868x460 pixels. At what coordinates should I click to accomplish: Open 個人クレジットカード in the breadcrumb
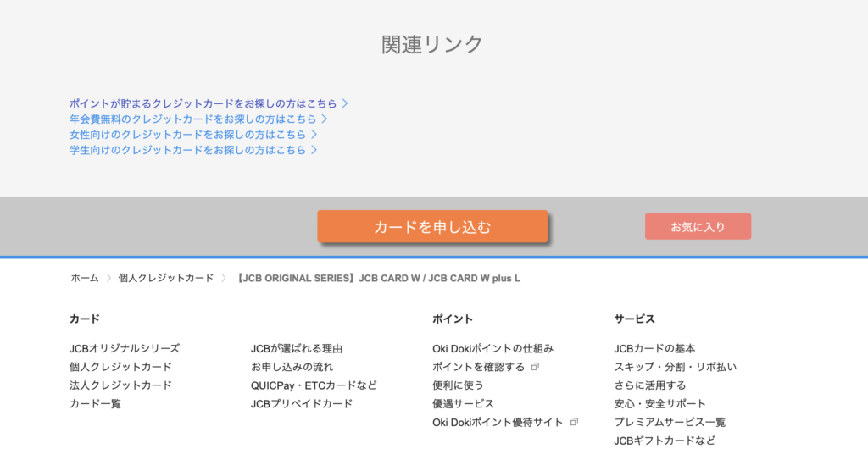[x=165, y=279]
